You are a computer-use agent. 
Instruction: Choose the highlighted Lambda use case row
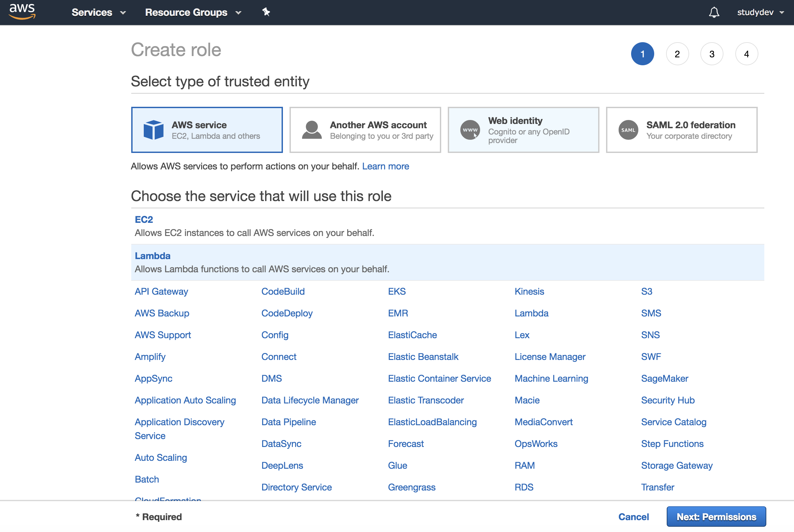click(x=447, y=262)
